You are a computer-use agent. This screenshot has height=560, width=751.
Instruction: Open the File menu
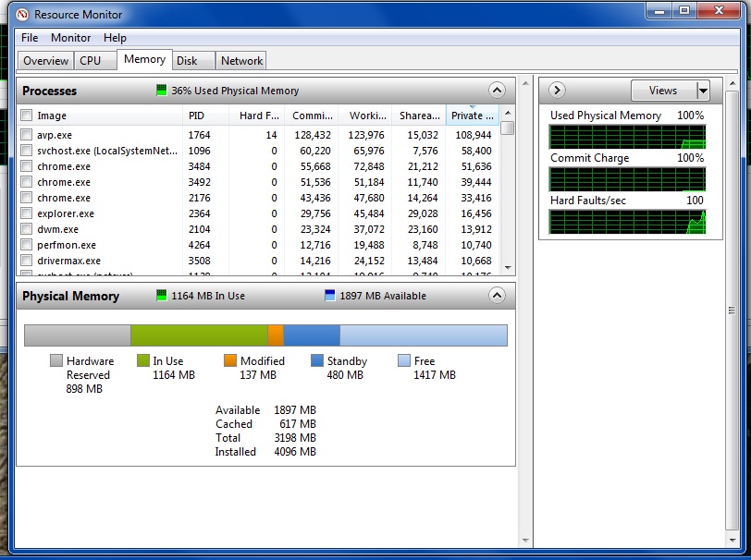pyautogui.click(x=30, y=38)
